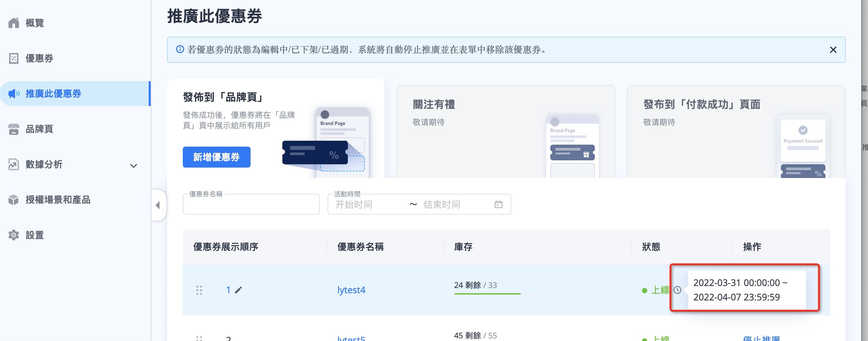Click the 優惠券名稱 search field
Screen dimensions: 868x341
pos(251,204)
